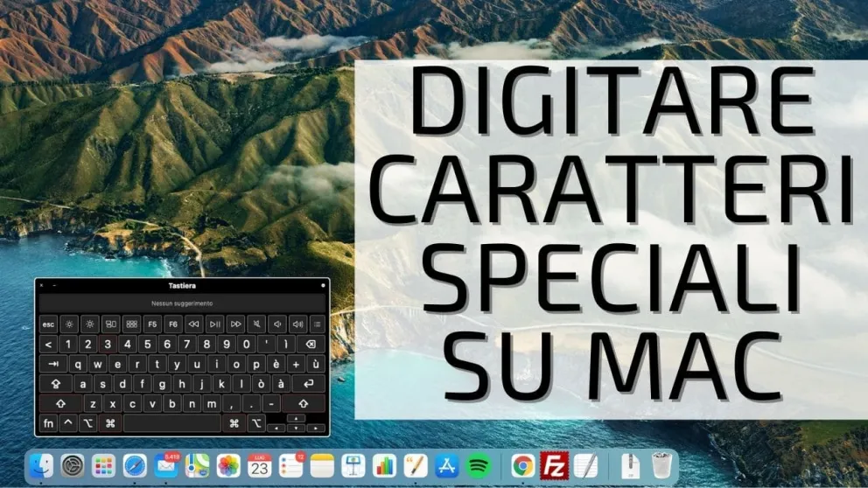Click the play/pause media key
Image resolution: width=868 pixels, height=488 pixels.
point(214,324)
